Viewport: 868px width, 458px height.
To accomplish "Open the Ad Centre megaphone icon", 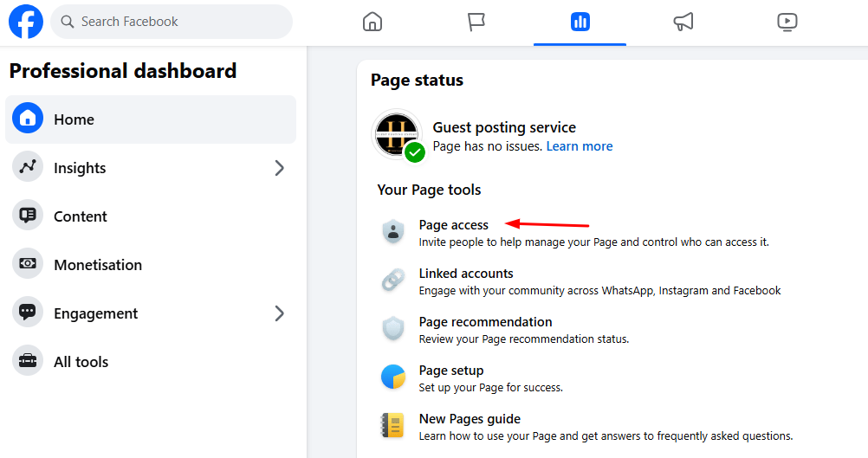I will click(683, 22).
